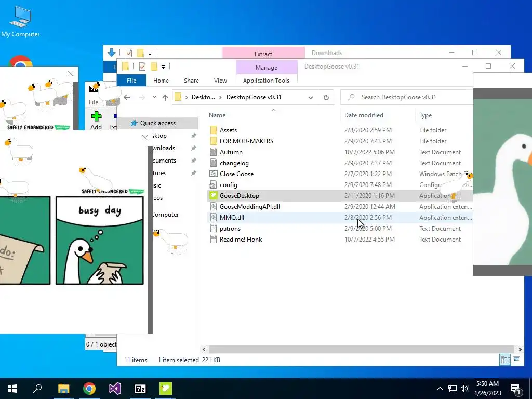The height and width of the screenshot is (399, 532).
Task: Go back with the Explorer back arrow
Action: [x=127, y=97]
